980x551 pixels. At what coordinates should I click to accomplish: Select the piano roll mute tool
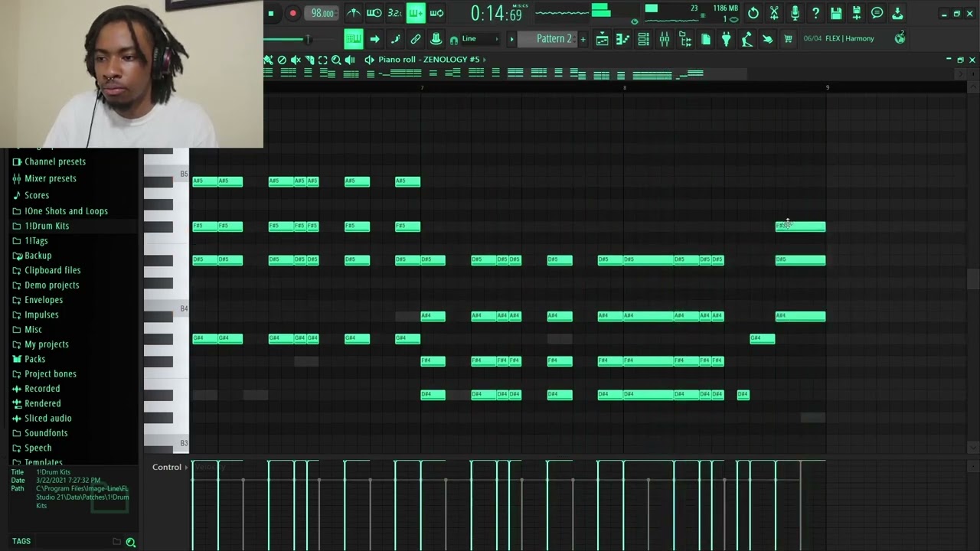coord(296,60)
